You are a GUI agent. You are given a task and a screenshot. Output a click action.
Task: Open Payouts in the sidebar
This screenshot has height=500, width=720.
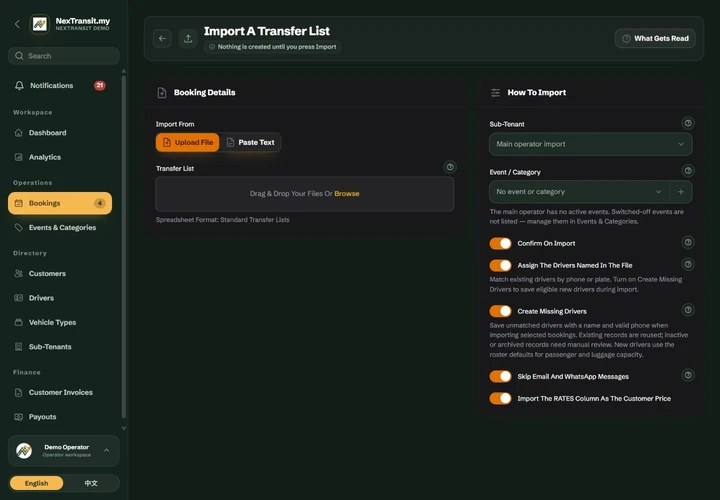click(60, 417)
